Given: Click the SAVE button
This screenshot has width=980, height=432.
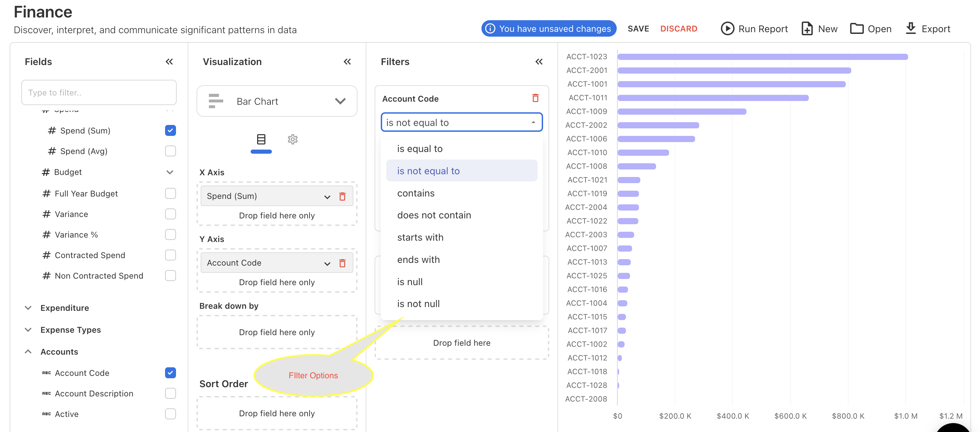Looking at the screenshot, I should tap(638, 29).
